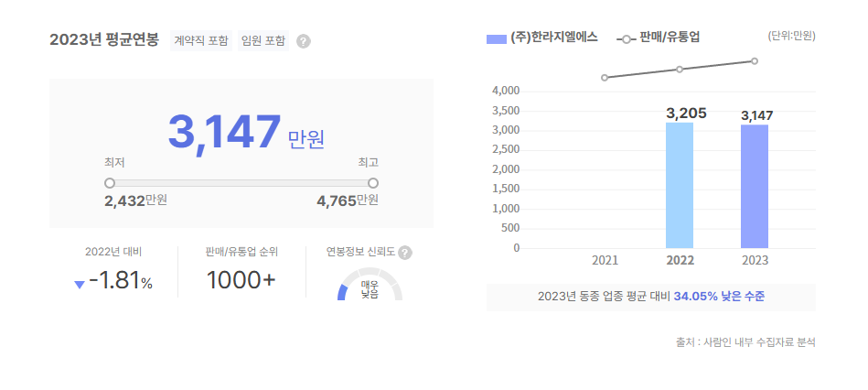
Task: Click the 34.05% 낮은 수준 text
Action: [719, 297]
